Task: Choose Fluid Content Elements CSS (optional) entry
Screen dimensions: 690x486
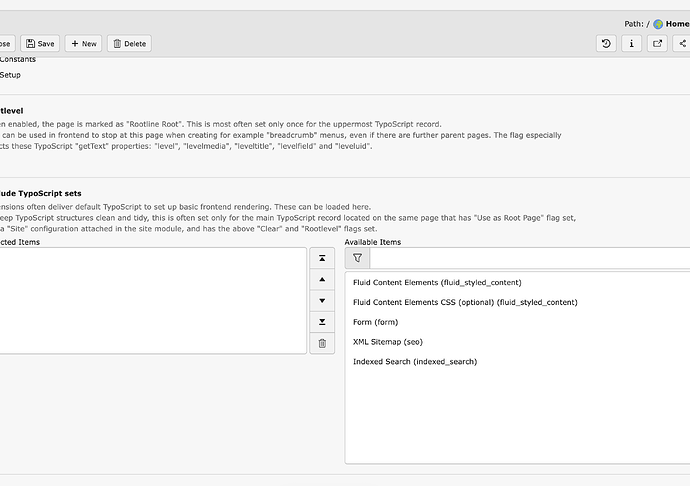Action: 465,302
